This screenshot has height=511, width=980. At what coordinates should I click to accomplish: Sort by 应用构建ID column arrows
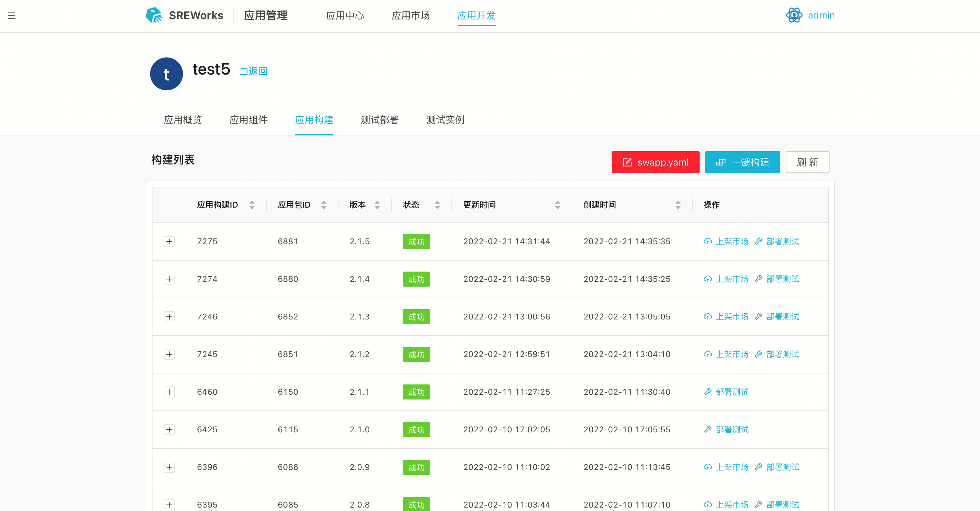click(252, 205)
